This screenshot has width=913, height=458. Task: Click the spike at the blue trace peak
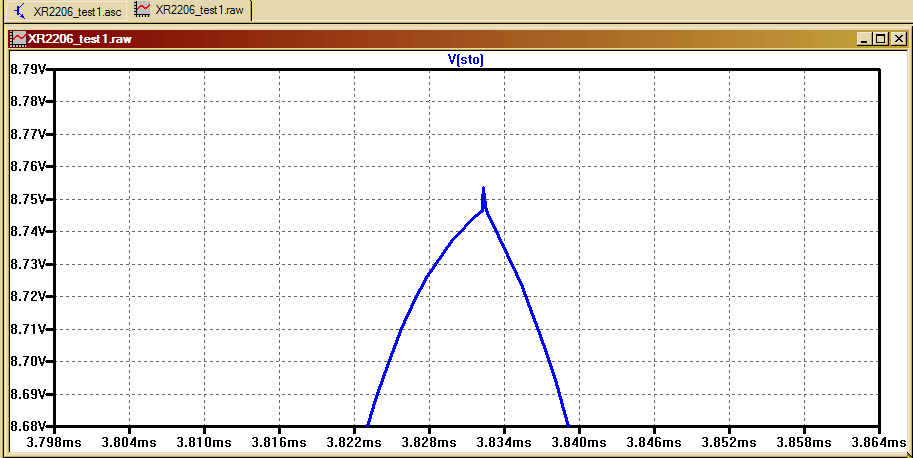point(484,199)
